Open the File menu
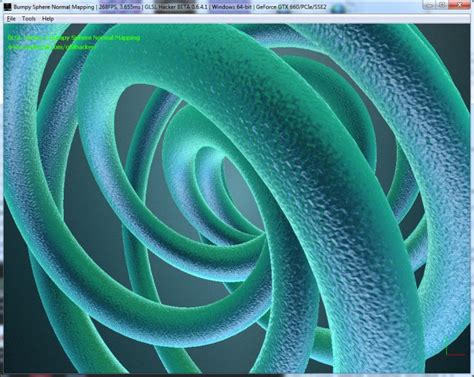The width and height of the screenshot is (474, 377). 11,19
